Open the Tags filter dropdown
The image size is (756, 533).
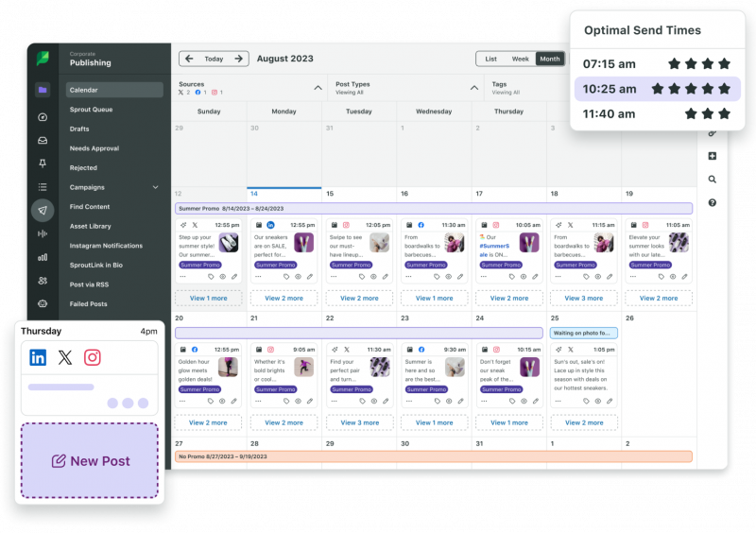pos(528,88)
